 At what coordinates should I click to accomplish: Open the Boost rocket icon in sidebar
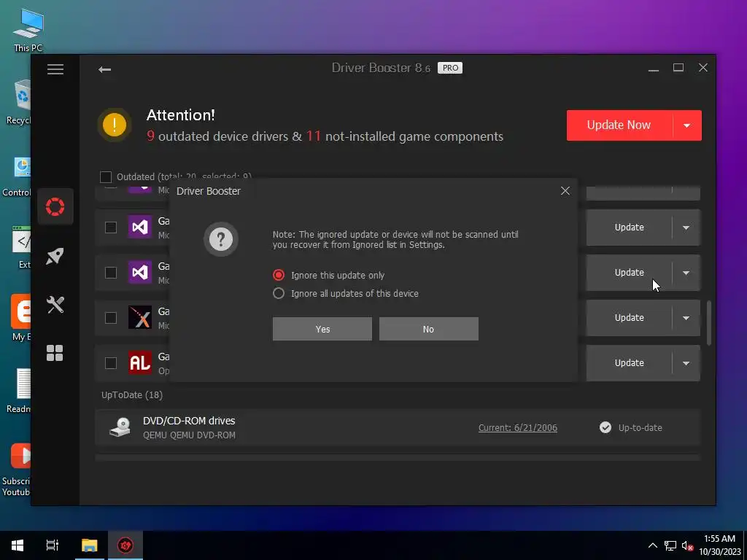[x=55, y=256]
